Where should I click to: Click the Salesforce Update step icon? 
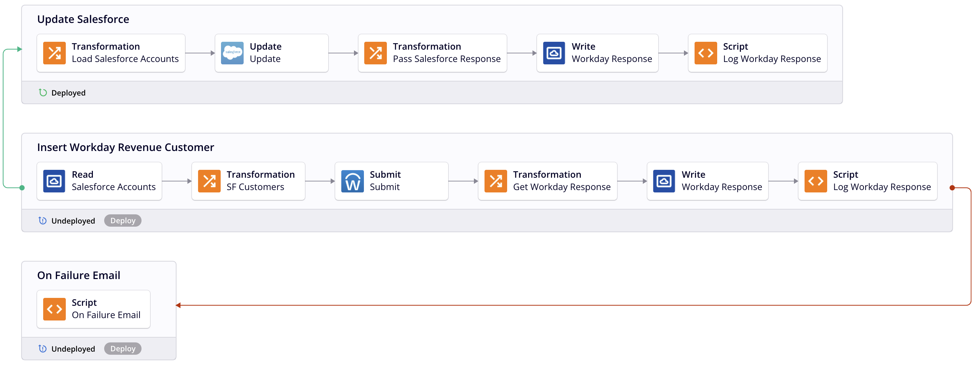(x=232, y=53)
